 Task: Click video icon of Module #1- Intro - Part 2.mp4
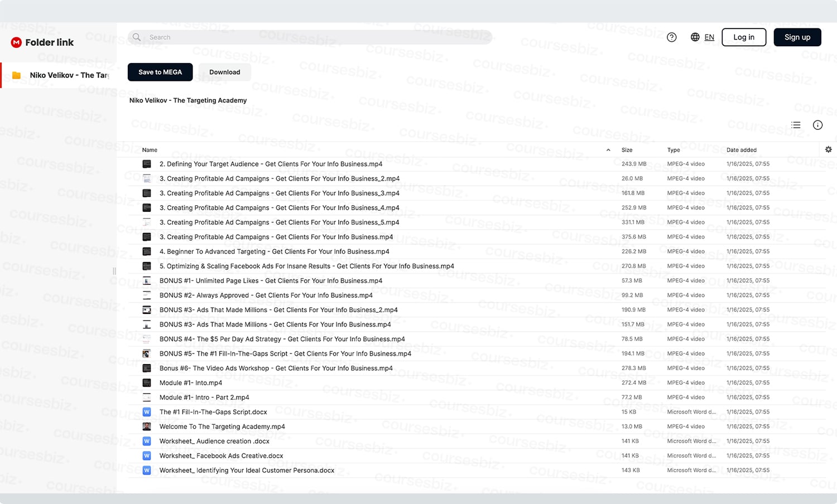pyautogui.click(x=147, y=397)
